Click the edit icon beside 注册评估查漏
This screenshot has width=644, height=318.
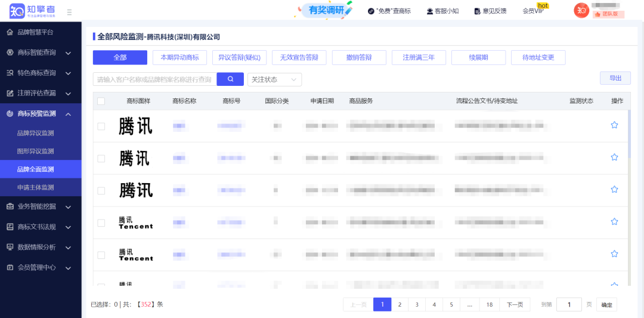(10, 93)
